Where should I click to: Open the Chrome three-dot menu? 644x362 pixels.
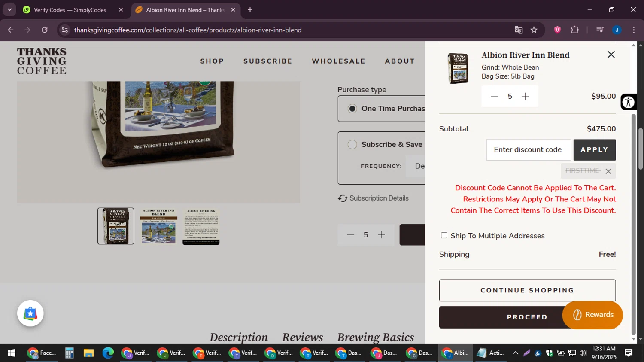click(634, 30)
